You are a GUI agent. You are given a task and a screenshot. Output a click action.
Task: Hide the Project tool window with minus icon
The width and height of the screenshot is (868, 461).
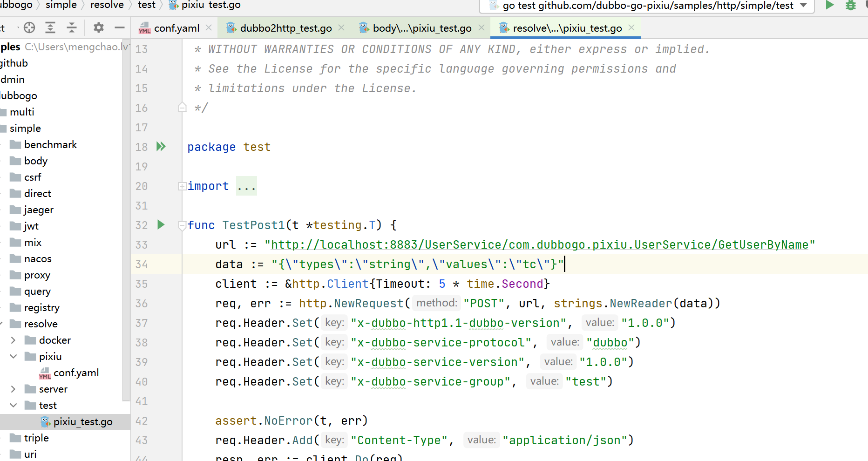pyautogui.click(x=120, y=27)
